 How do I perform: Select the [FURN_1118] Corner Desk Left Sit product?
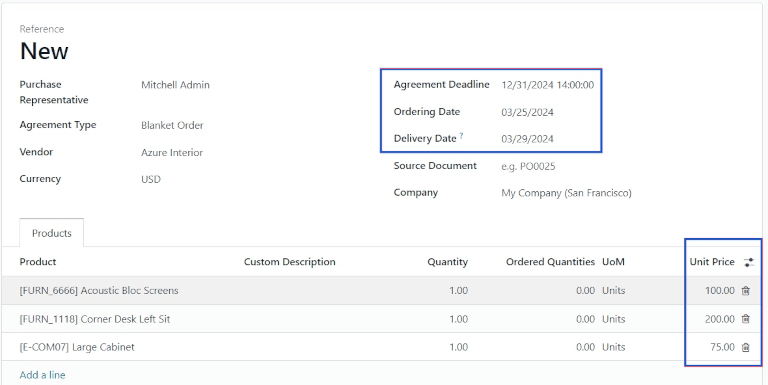(x=95, y=319)
